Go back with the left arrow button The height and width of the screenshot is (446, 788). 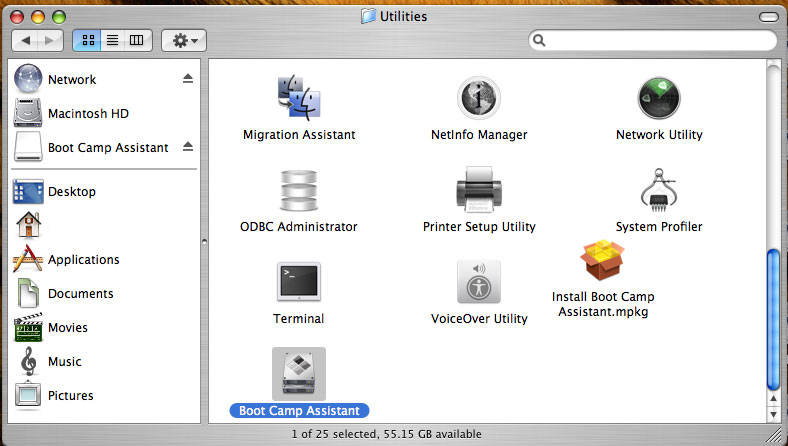25,40
